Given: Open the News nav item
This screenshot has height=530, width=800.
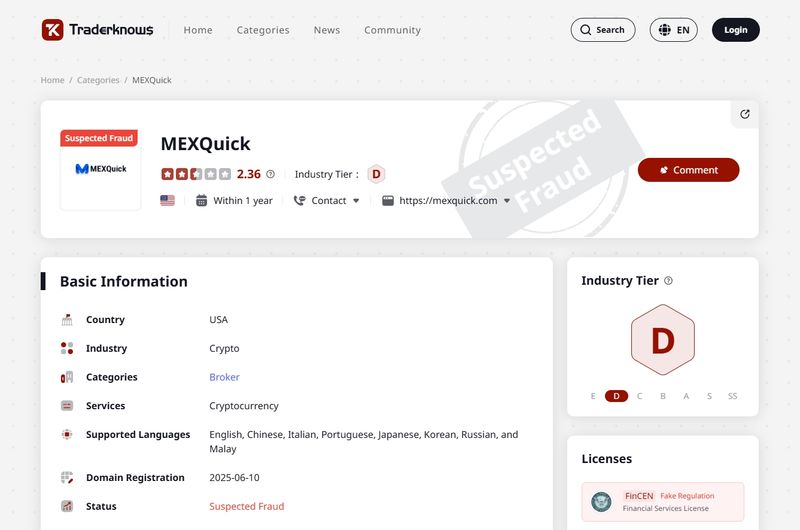Looking at the screenshot, I should pyautogui.click(x=327, y=30).
